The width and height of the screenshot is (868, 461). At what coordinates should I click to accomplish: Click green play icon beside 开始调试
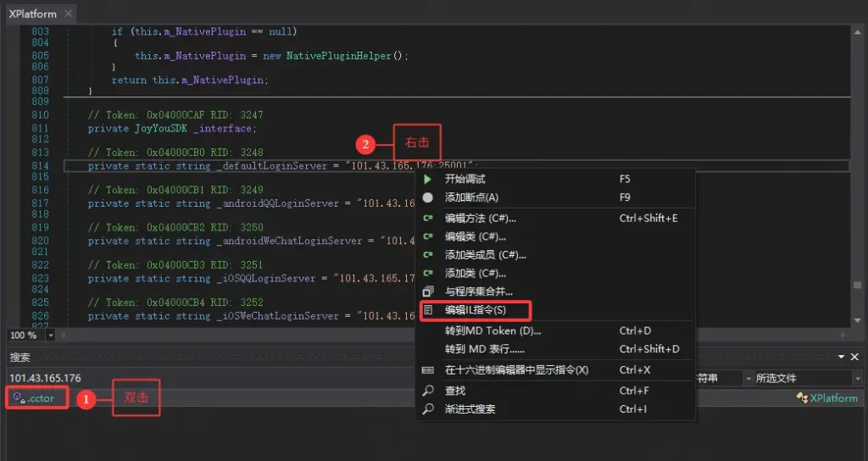[427, 180]
